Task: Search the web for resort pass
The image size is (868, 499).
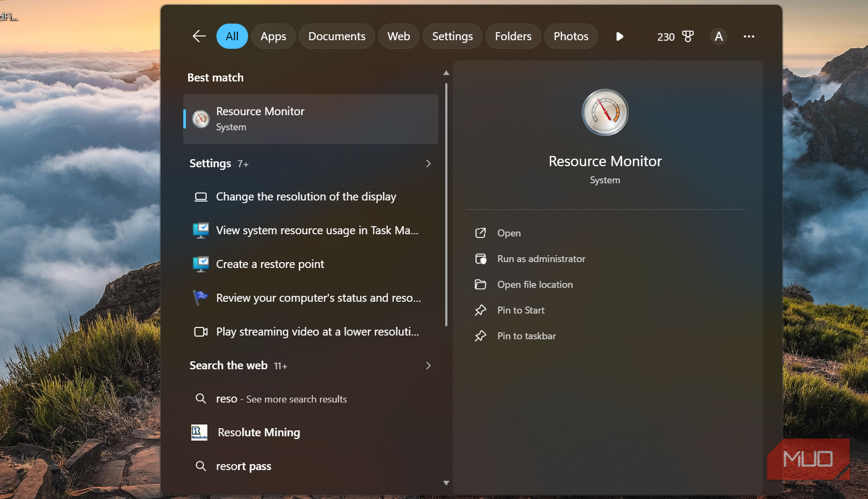Action: click(311, 466)
